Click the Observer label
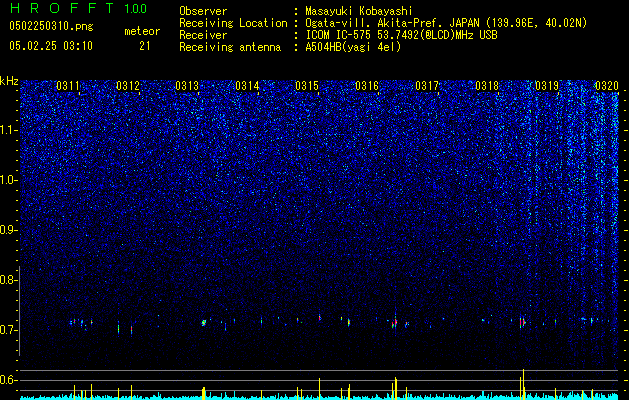The width and height of the screenshot is (629, 400). (203, 11)
